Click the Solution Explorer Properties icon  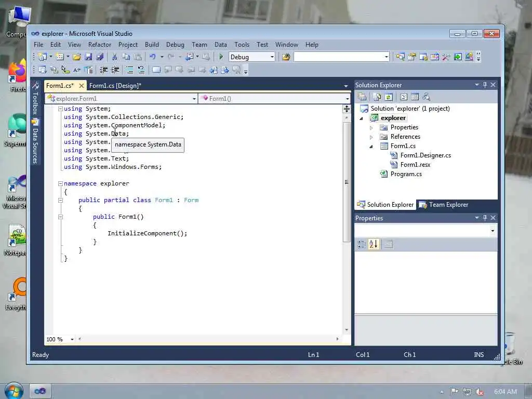pos(362,97)
